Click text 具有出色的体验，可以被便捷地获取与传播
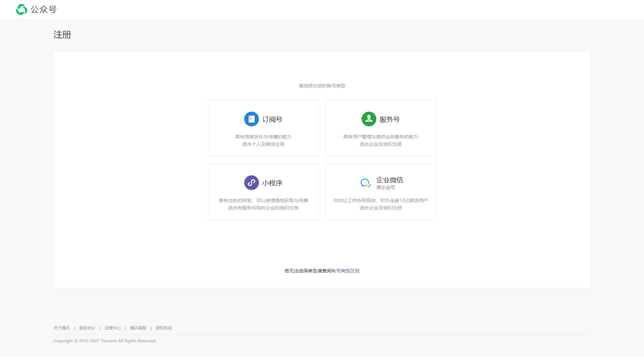The height and width of the screenshot is (362, 644). (x=263, y=200)
